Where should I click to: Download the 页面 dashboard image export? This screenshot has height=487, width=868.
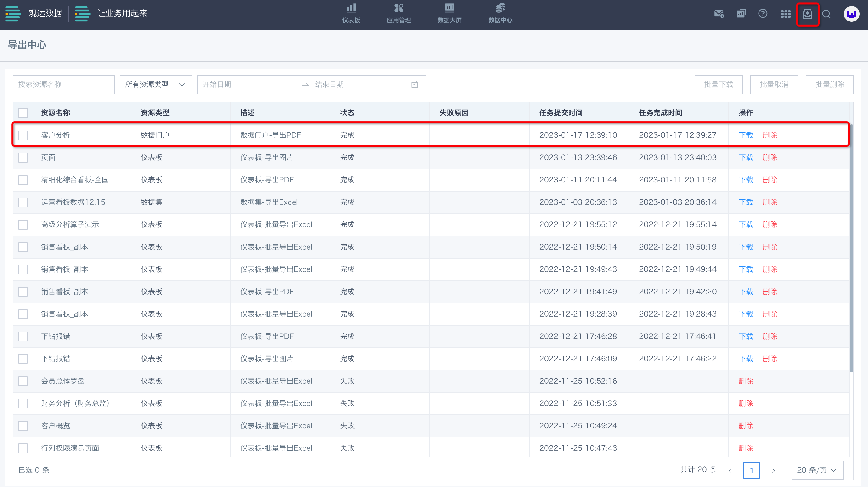(x=746, y=158)
